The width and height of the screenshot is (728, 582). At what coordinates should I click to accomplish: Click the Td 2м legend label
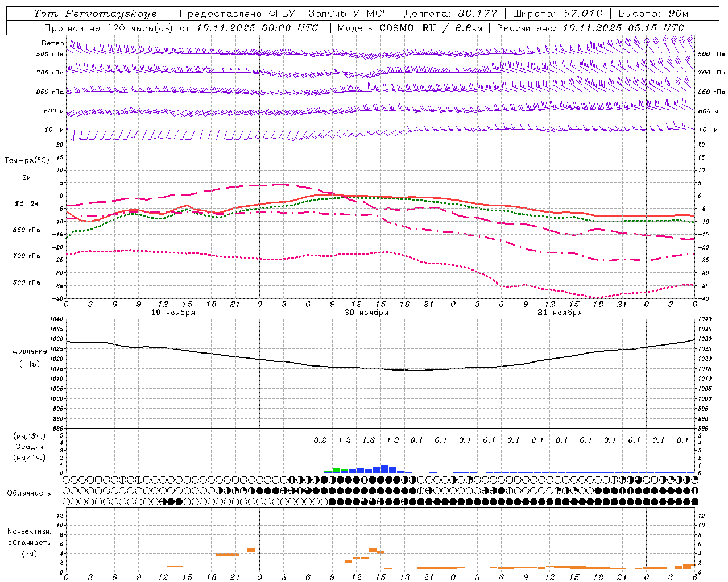[x=26, y=203]
